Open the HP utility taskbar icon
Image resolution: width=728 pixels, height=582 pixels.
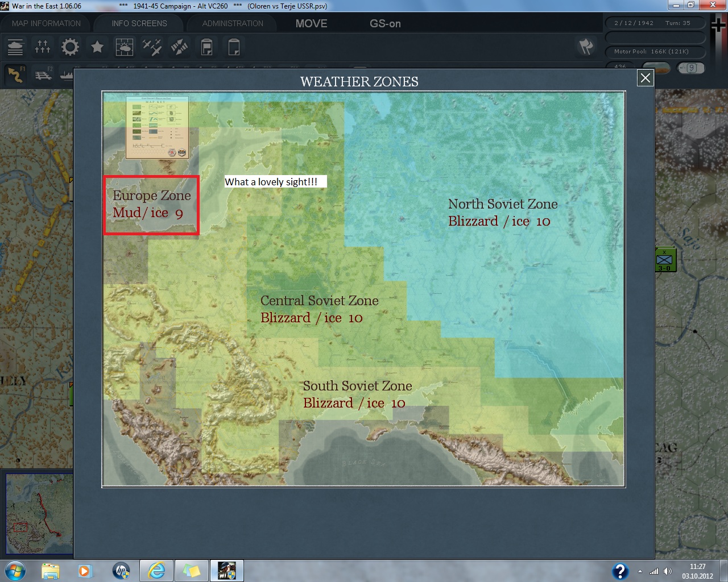click(x=121, y=571)
